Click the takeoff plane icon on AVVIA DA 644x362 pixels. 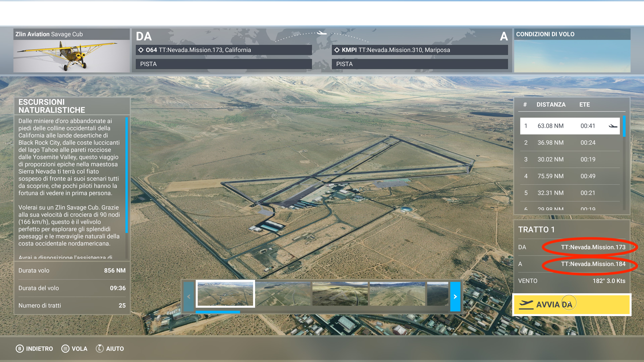point(526,305)
